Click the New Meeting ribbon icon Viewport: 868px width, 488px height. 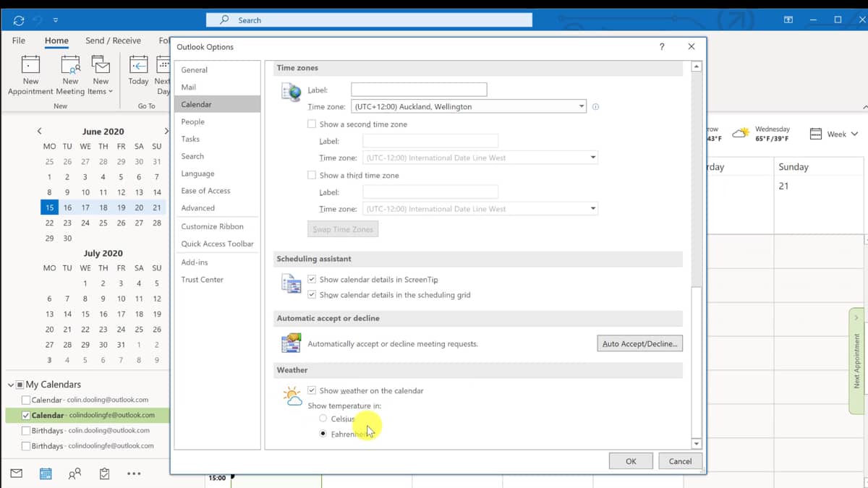tap(70, 65)
